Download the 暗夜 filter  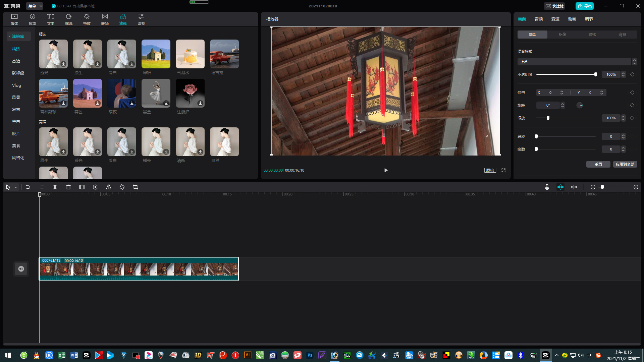pyautogui.click(x=132, y=103)
